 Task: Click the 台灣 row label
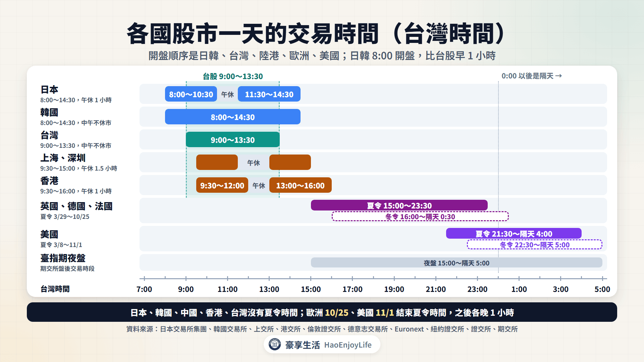click(x=49, y=135)
